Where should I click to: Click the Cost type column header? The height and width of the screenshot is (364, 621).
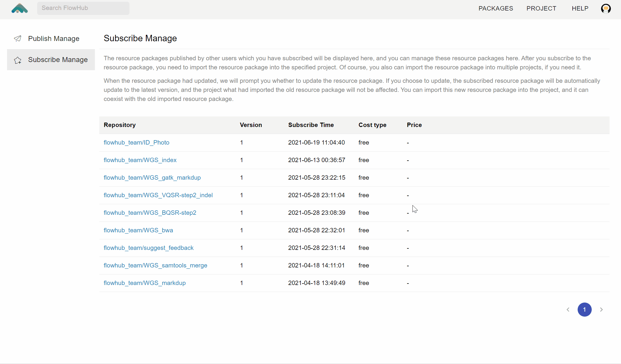point(372,125)
